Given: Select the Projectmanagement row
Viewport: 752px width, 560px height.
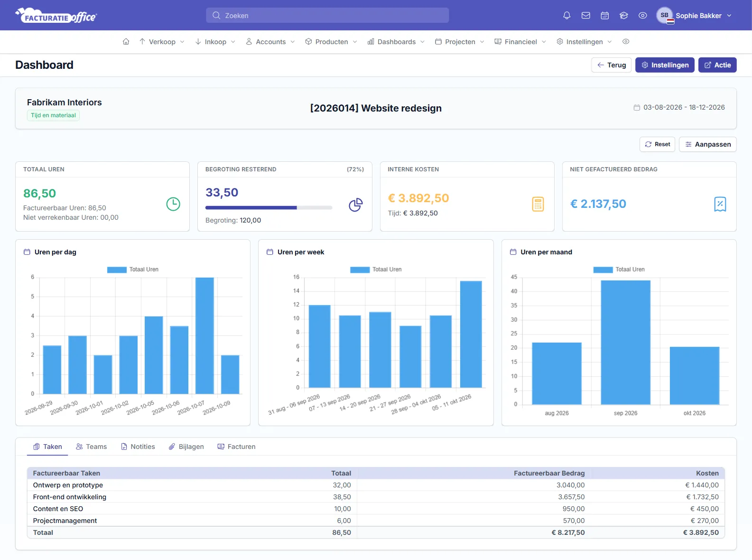Looking at the screenshot, I should click(x=376, y=521).
